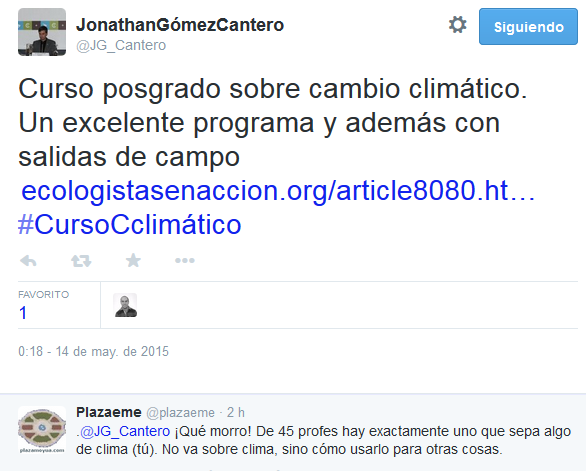
Task: Open the three-dots more options menu
Action: (185, 261)
